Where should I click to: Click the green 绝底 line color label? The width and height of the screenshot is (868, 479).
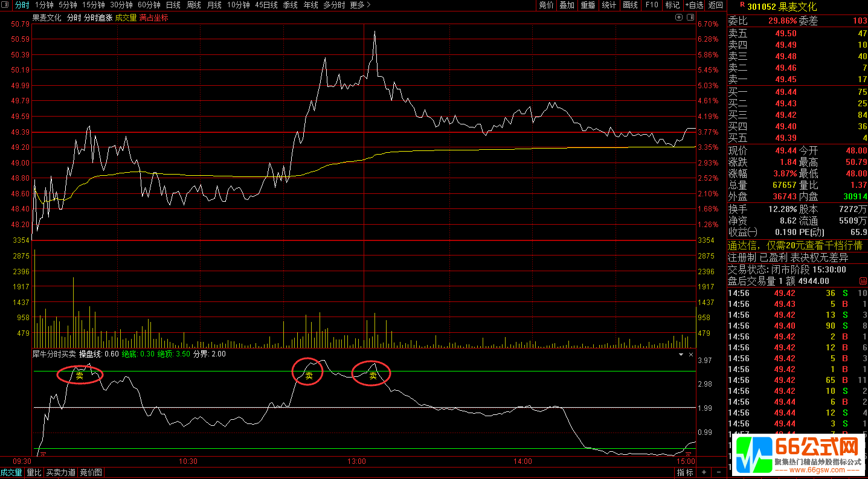[129, 354]
